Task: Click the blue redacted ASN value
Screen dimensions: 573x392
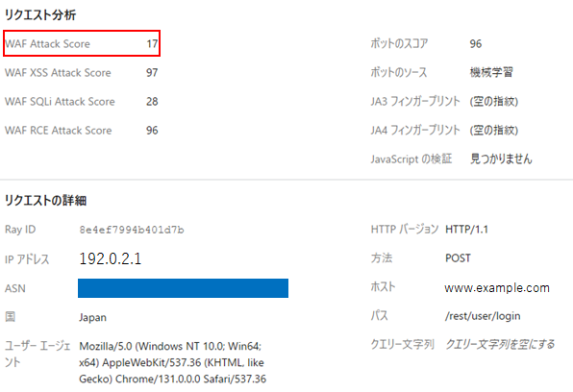Action: click(183, 288)
